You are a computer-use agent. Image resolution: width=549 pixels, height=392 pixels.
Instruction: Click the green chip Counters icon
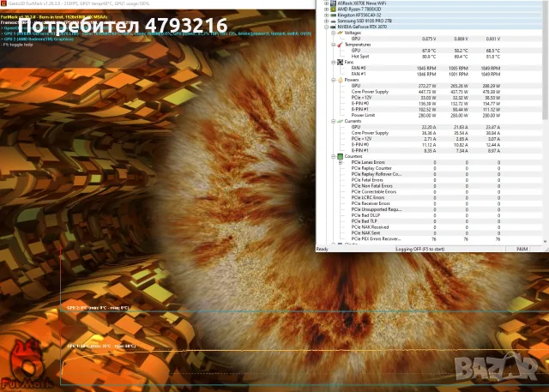340,156
